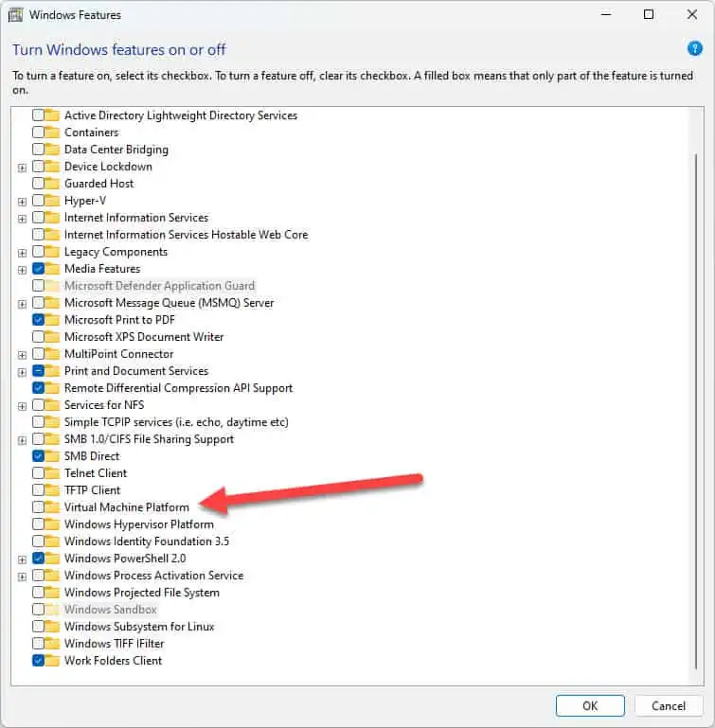
Task: Tick the Windows Projected File System checkbox
Action: 39,593
